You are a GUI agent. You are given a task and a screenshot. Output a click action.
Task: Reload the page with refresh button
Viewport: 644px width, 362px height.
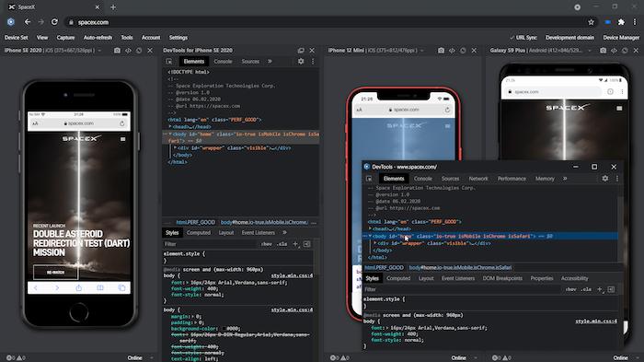point(54,22)
